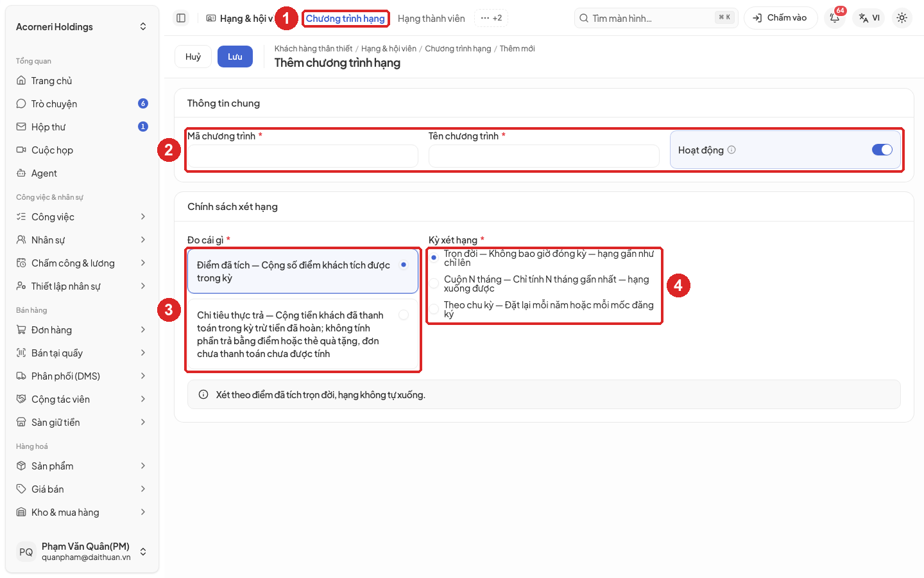Image resolution: width=924 pixels, height=578 pixels.
Task: Select the Điểm đã tích option
Action: pyautogui.click(x=303, y=272)
